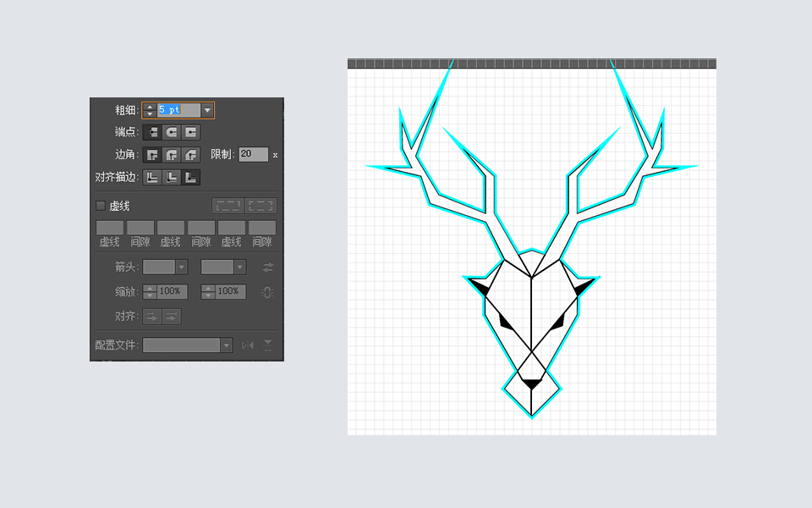Align stroke to inside under 对齐描边
Screen dimensions: 812x508
coord(172,177)
